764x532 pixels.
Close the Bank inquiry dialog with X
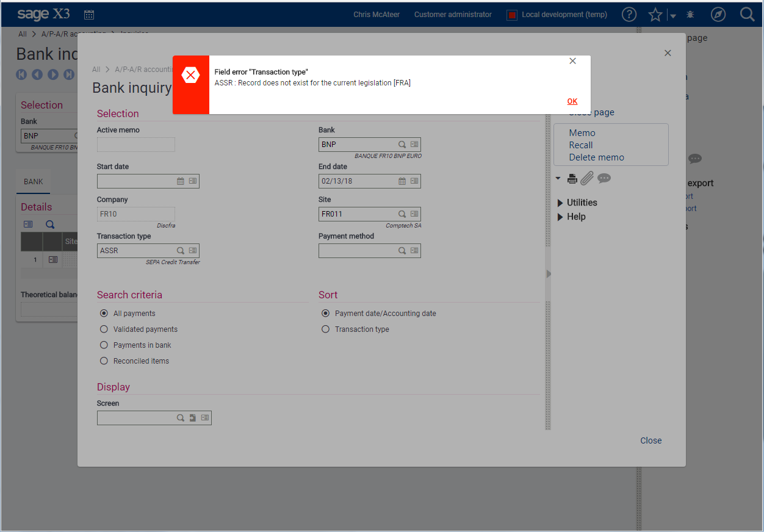[668, 53]
